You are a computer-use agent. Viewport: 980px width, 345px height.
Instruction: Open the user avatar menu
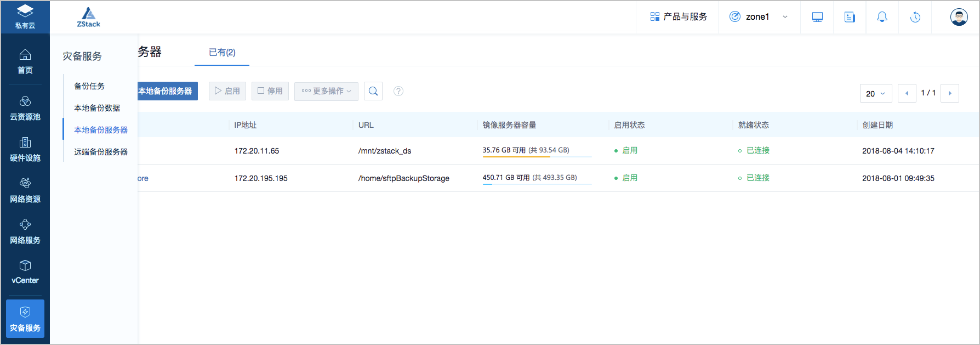tap(959, 17)
